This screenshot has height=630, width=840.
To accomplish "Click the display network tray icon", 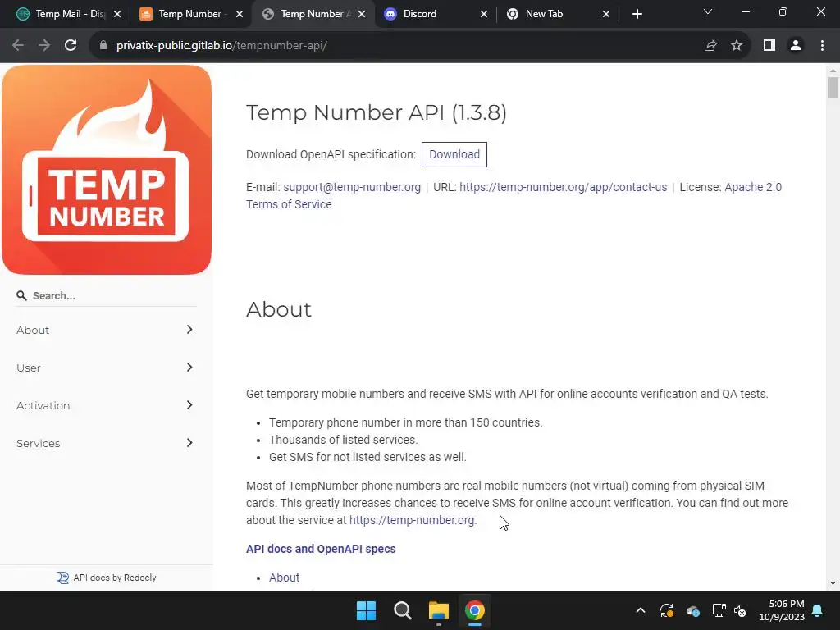I will point(719,610).
